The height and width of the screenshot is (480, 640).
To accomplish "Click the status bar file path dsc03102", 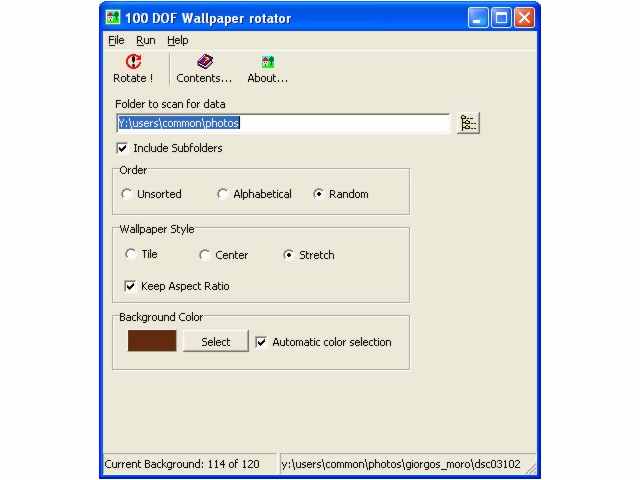I will (401, 464).
